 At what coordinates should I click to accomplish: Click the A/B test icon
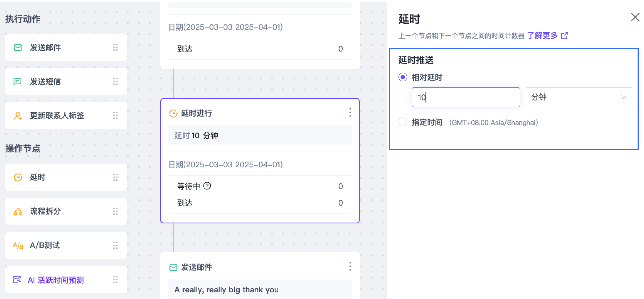point(18,246)
